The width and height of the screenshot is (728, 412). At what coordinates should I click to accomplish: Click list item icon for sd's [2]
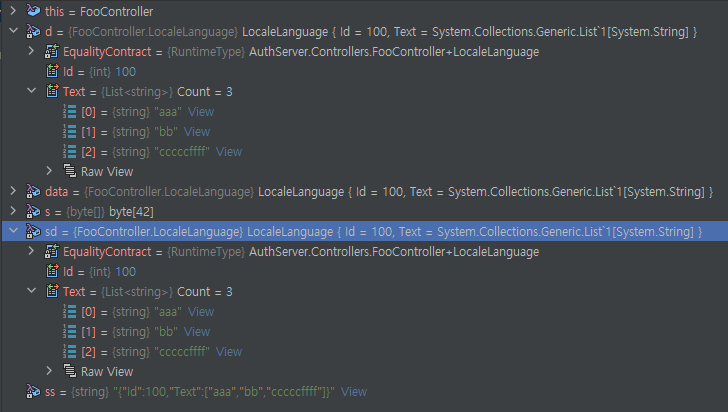pos(69,352)
